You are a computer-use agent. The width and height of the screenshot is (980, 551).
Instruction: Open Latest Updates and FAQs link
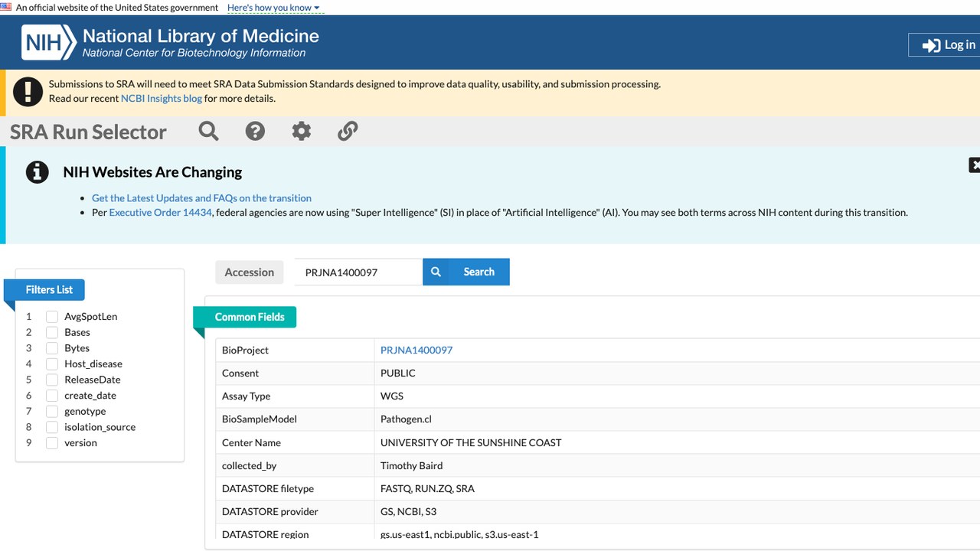pos(201,197)
